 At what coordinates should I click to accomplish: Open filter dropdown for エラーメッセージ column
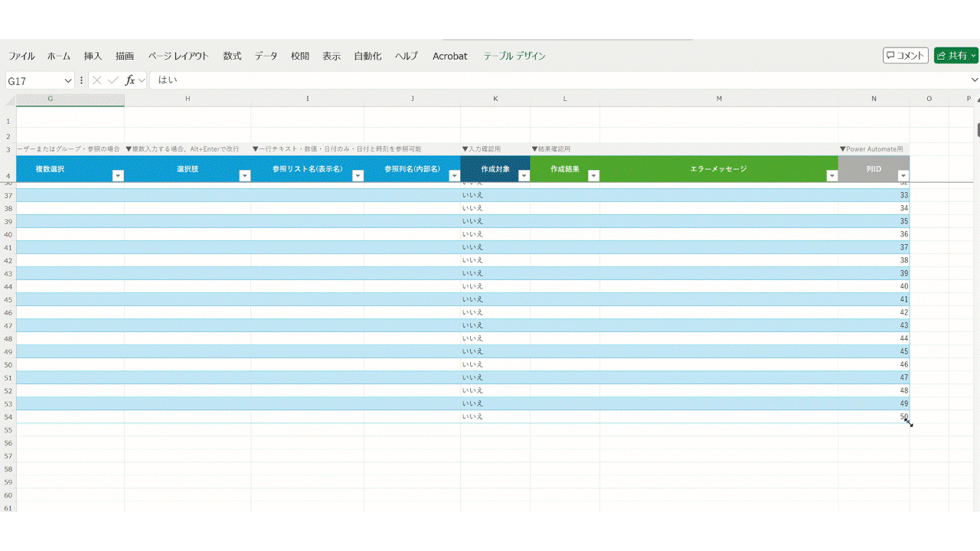pos(832,176)
